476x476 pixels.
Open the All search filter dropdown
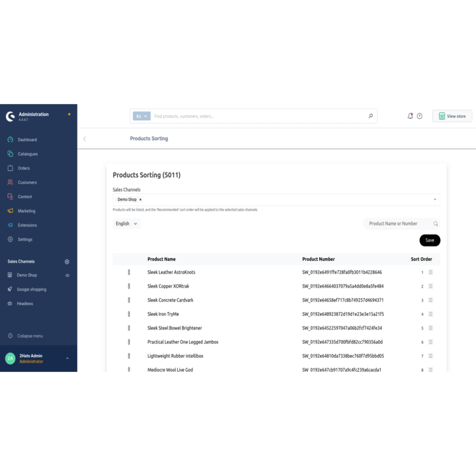[142, 116]
